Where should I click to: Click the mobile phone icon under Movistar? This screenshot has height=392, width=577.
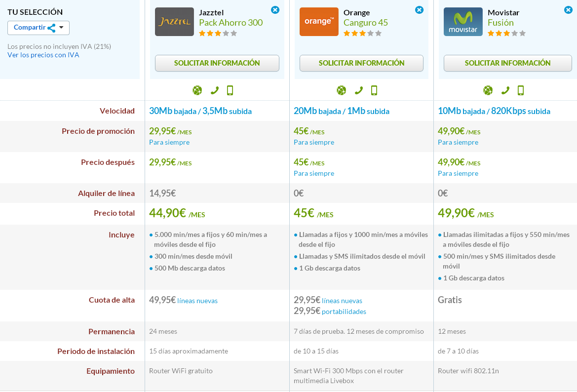(x=521, y=90)
